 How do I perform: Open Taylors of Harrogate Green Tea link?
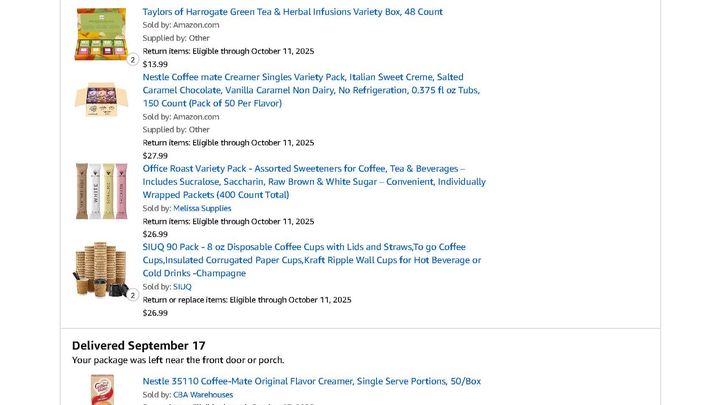(292, 12)
